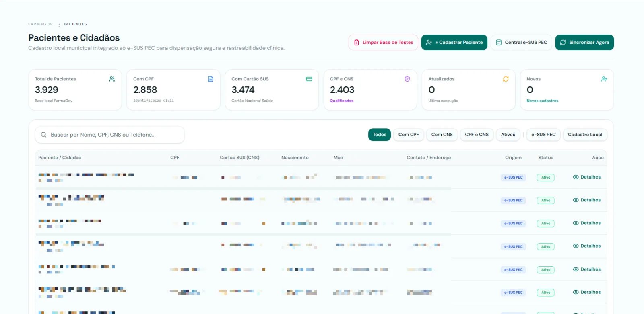
Task: Click the Origem column header
Action: [x=513, y=158]
